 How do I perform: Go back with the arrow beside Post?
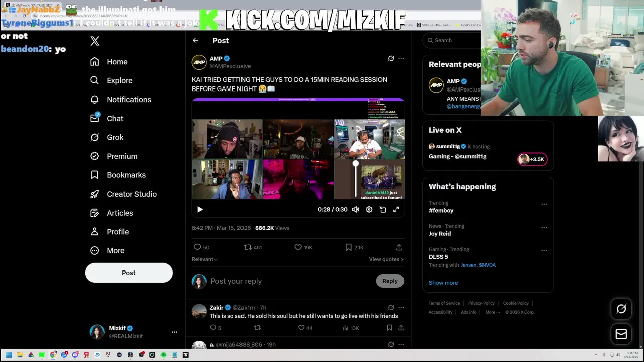195,41
